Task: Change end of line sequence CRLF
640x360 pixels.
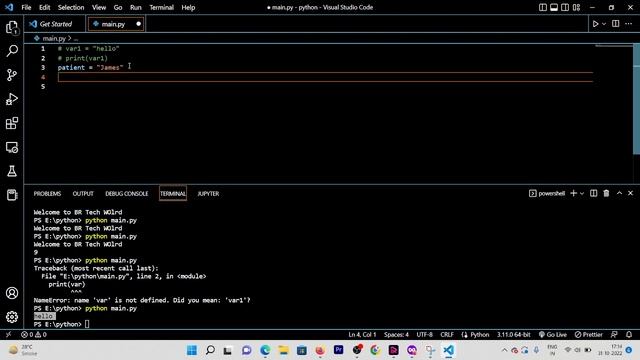Action: 447,334
